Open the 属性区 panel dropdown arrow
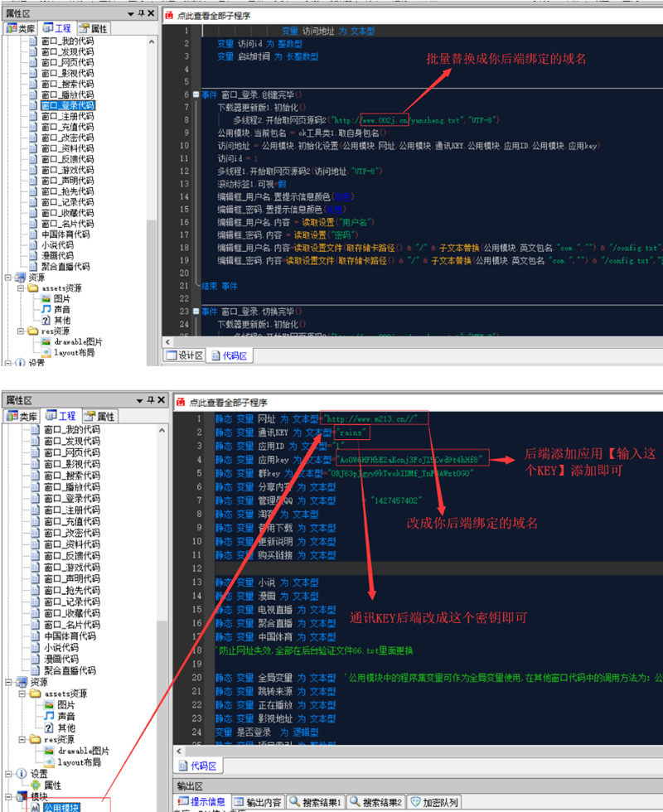The width and height of the screenshot is (663, 812). [x=131, y=13]
